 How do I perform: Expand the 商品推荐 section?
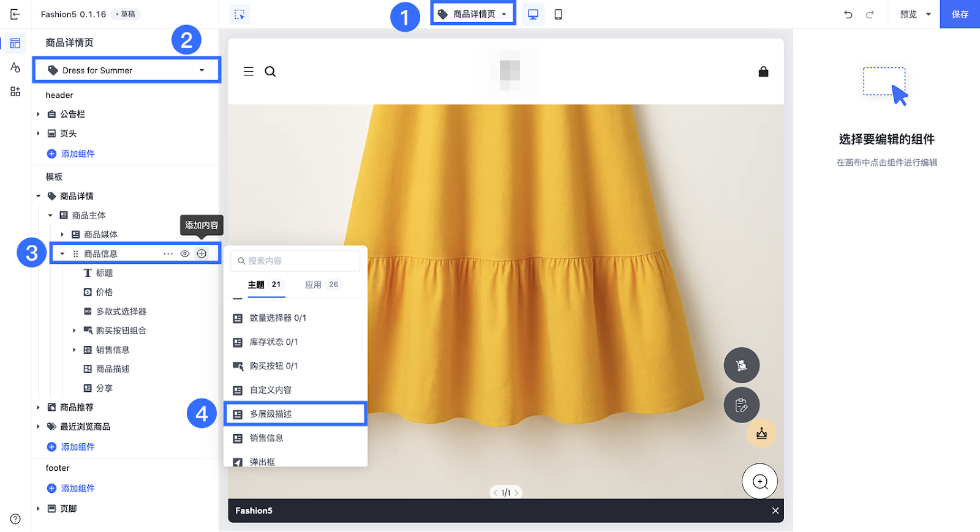click(38, 407)
